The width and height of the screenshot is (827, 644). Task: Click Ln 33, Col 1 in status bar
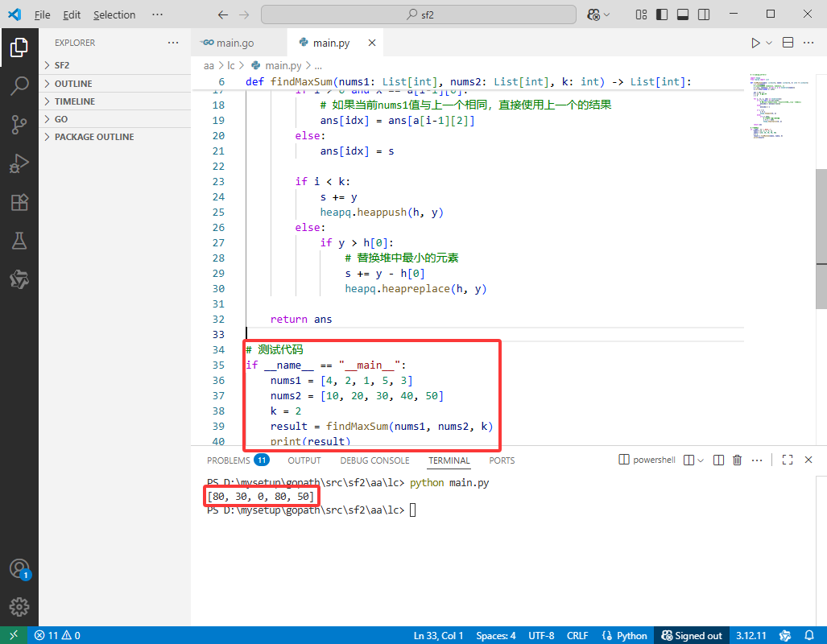[438, 636]
